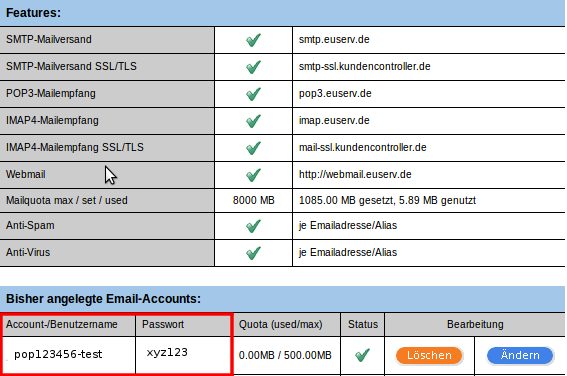Click the Anti-Virus green checkmark

(x=253, y=253)
